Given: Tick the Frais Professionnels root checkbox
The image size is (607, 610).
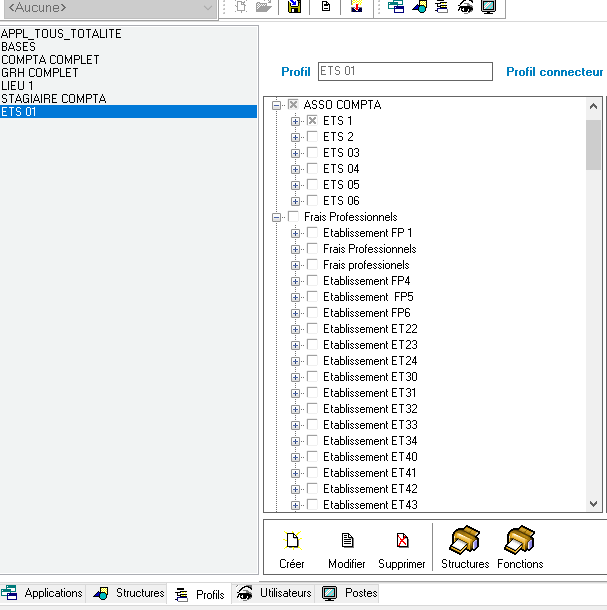Looking at the screenshot, I should (x=294, y=217).
